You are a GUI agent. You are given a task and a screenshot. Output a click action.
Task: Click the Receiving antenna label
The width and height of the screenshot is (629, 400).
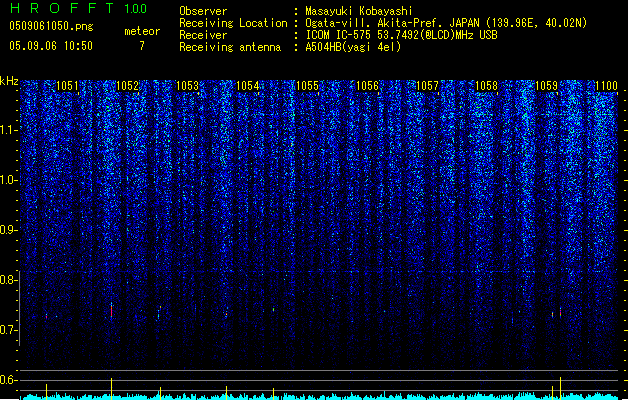point(230,47)
